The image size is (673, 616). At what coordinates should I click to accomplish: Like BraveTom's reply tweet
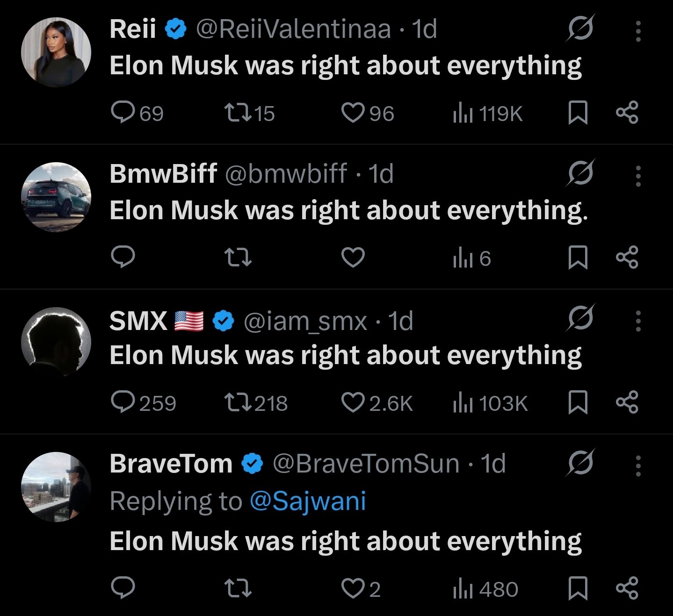[x=353, y=588]
